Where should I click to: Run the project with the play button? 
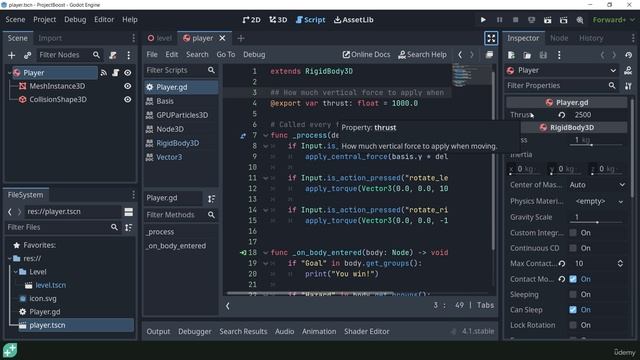click(x=483, y=20)
